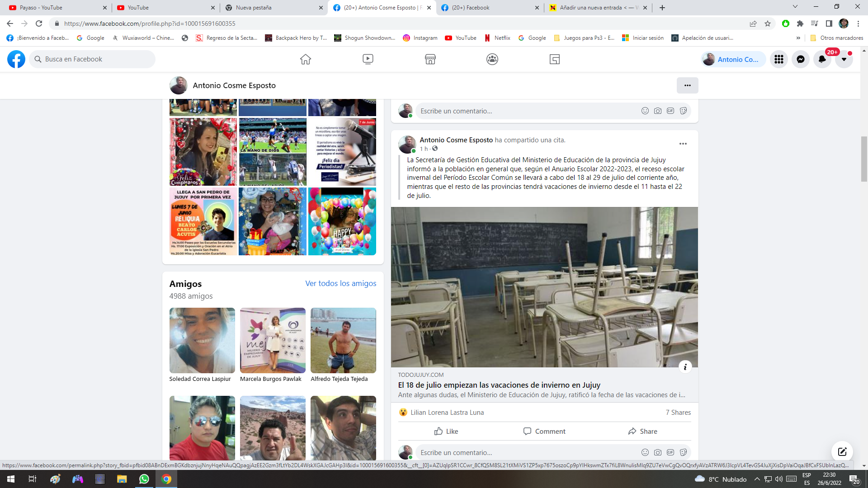The height and width of the screenshot is (488, 868).
Task: Open the Groups icon in navigation
Action: pyautogui.click(x=492, y=59)
